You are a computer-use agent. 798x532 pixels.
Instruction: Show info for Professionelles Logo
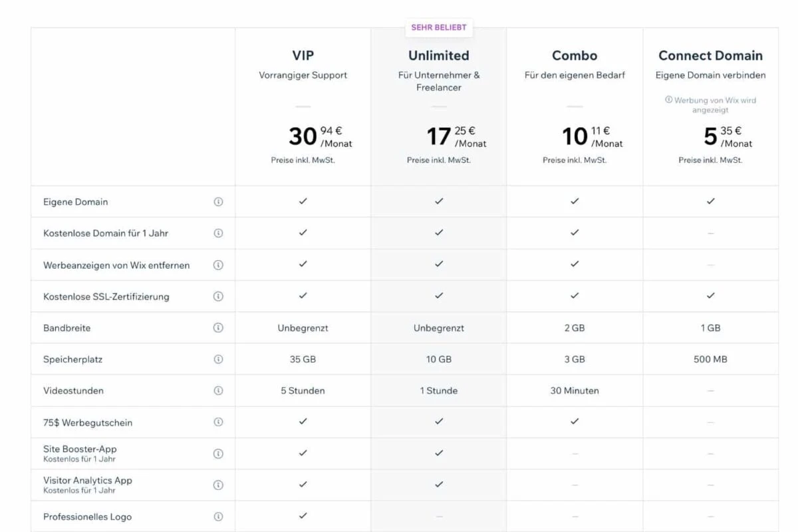pos(218,517)
